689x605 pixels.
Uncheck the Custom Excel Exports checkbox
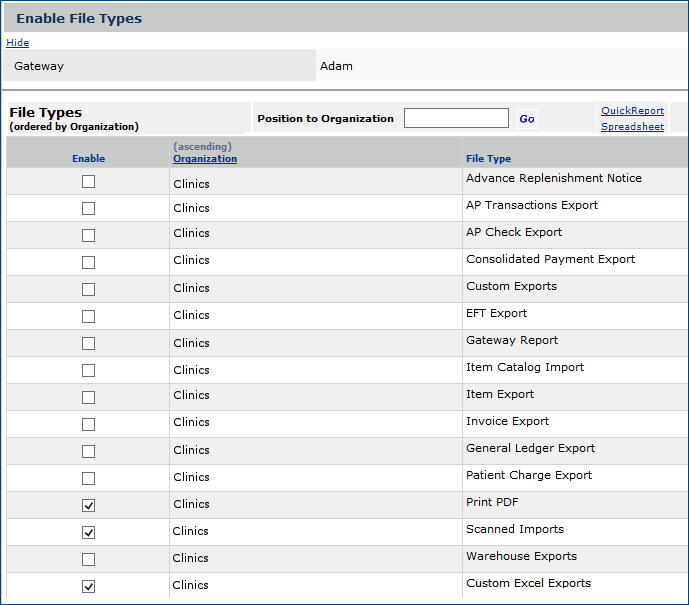point(89,587)
